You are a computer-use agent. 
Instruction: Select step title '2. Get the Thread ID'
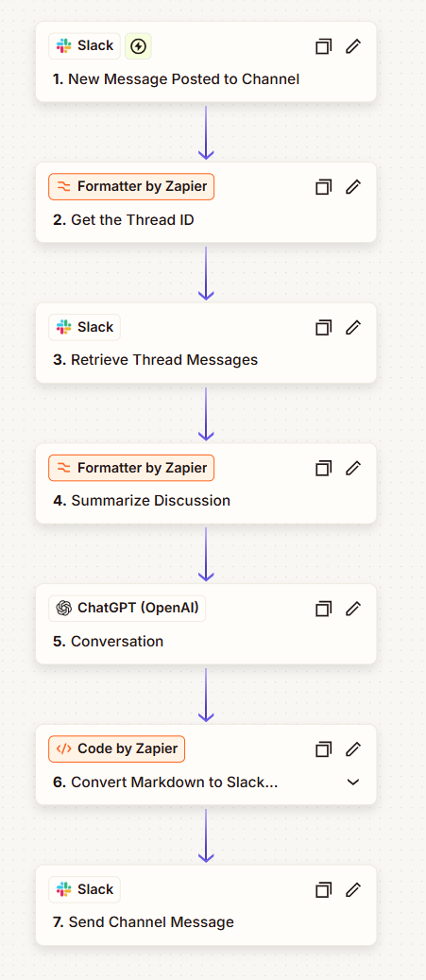click(x=124, y=220)
